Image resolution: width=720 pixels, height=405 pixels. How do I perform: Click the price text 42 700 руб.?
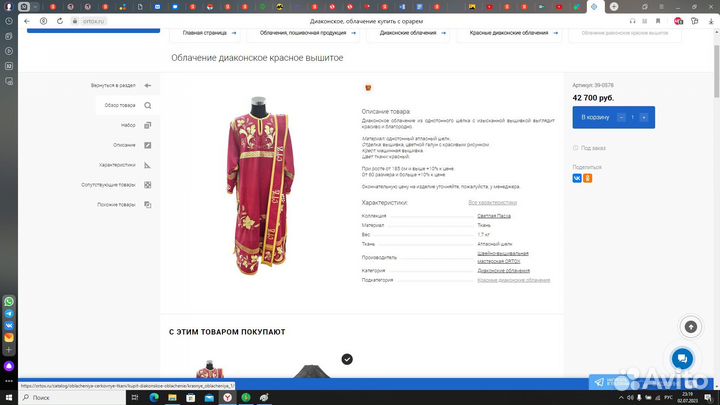point(593,98)
